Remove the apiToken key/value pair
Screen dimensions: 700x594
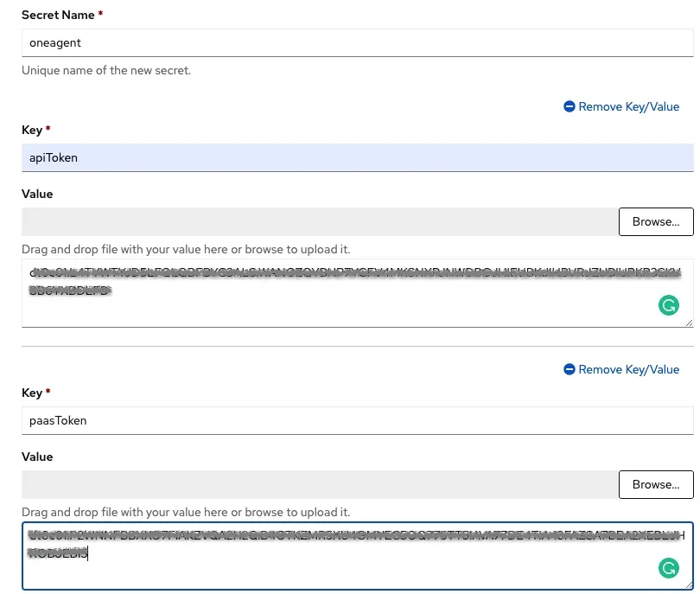tap(621, 106)
